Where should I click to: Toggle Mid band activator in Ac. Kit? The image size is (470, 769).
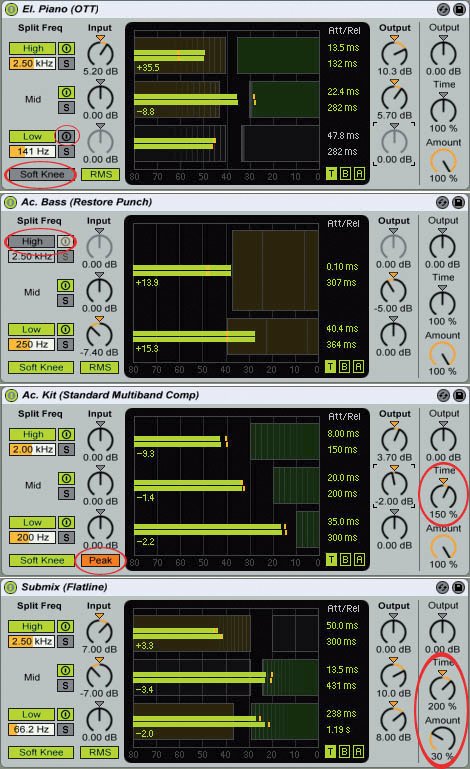pyautogui.click(x=66, y=478)
